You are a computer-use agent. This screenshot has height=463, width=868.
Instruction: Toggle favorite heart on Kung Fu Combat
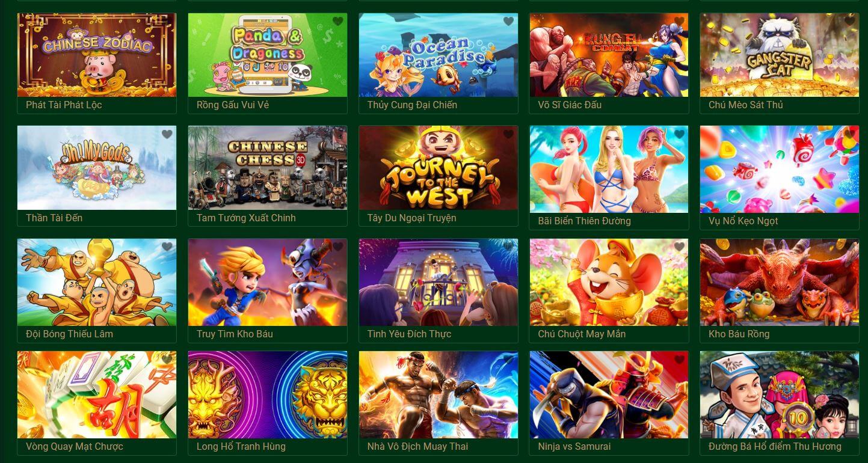680,22
